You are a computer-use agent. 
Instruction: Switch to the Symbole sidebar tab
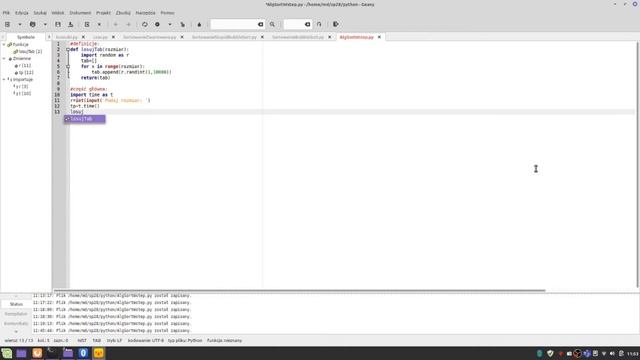(x=26, y=37)
